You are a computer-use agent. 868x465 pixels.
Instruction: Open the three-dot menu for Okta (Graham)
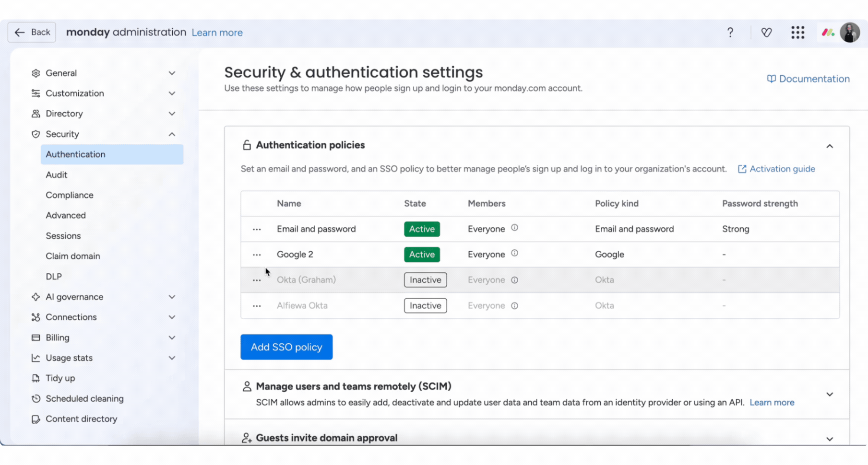tap(257, 280)
